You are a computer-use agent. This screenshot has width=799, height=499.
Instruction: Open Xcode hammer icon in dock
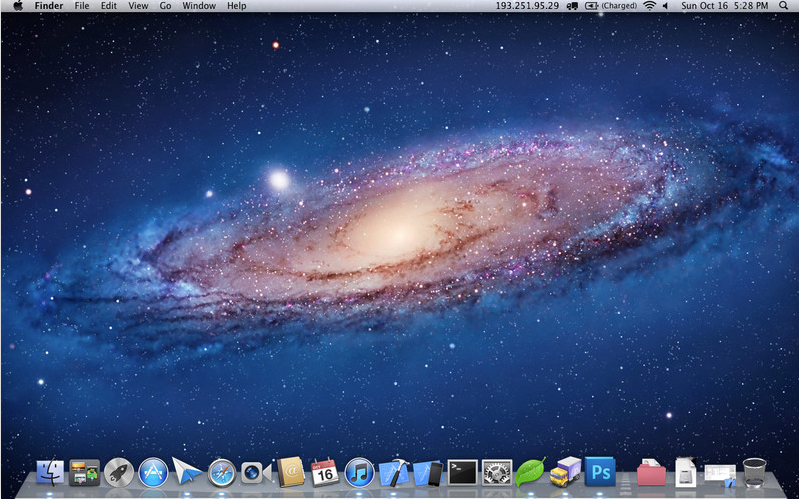(x=394, y=472)
